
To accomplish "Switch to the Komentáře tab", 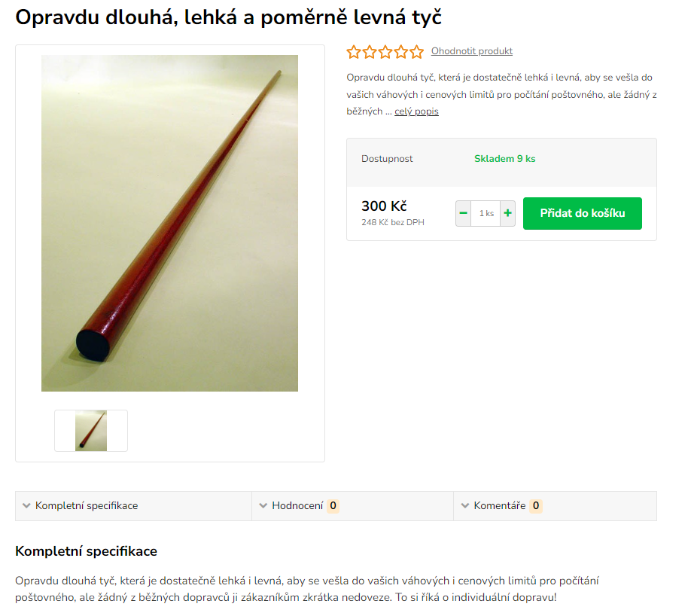I will click(x=556, y=506).
